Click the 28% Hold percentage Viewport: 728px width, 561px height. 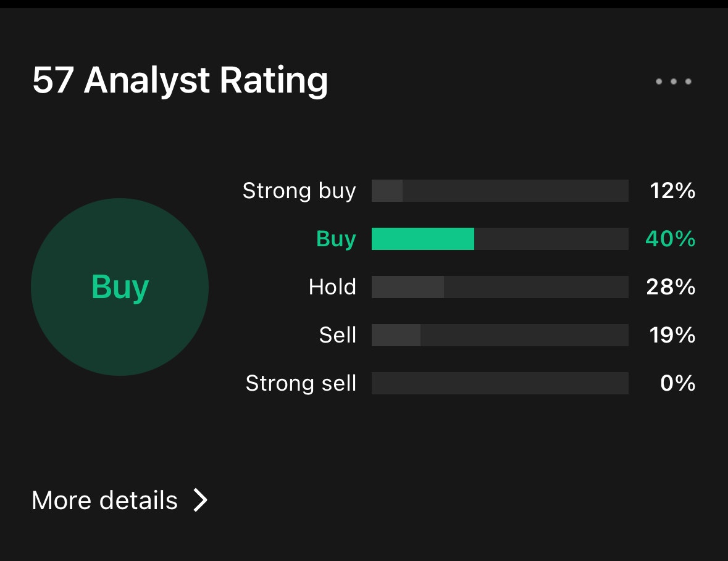pos(671,287)
